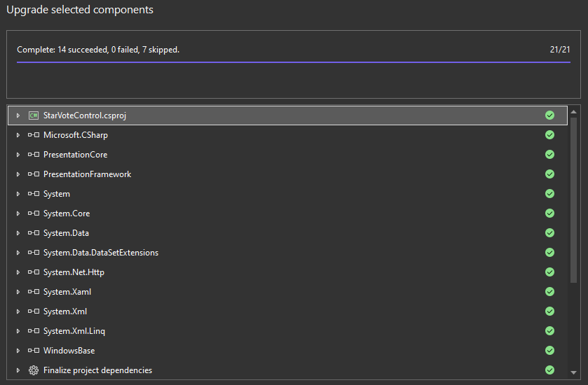Click the gear icon for Finalize project dependencies
Screen dimensions: 588x385
[33, 370]
